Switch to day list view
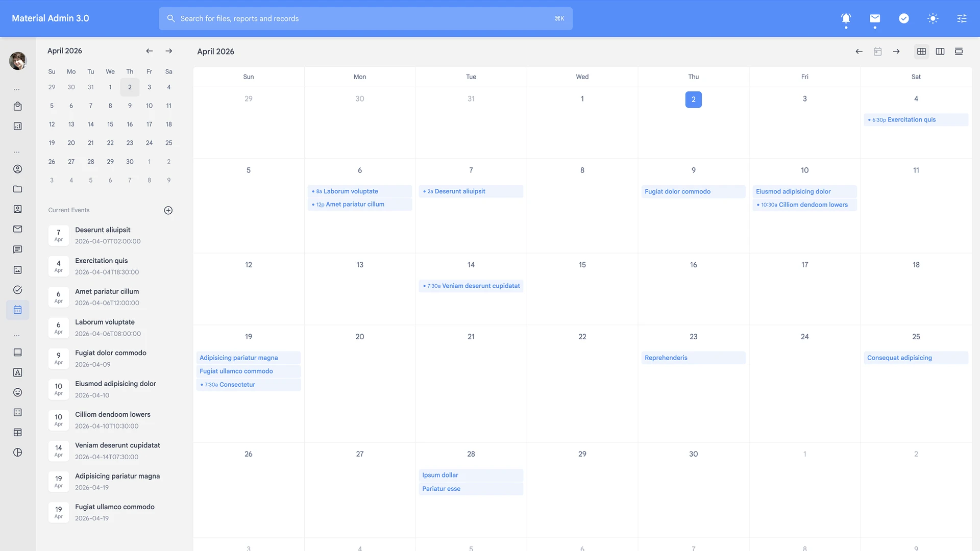Image resolution: width=980 pixels, height=551 pixels. click(959, 52)
